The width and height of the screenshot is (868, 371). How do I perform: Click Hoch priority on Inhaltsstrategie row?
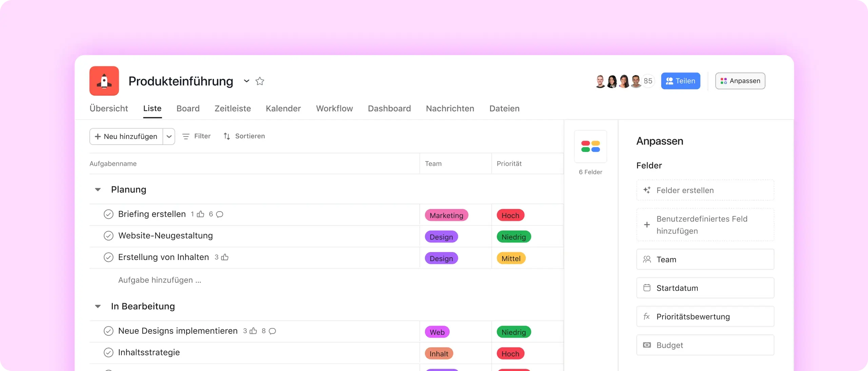pos(510,354)
